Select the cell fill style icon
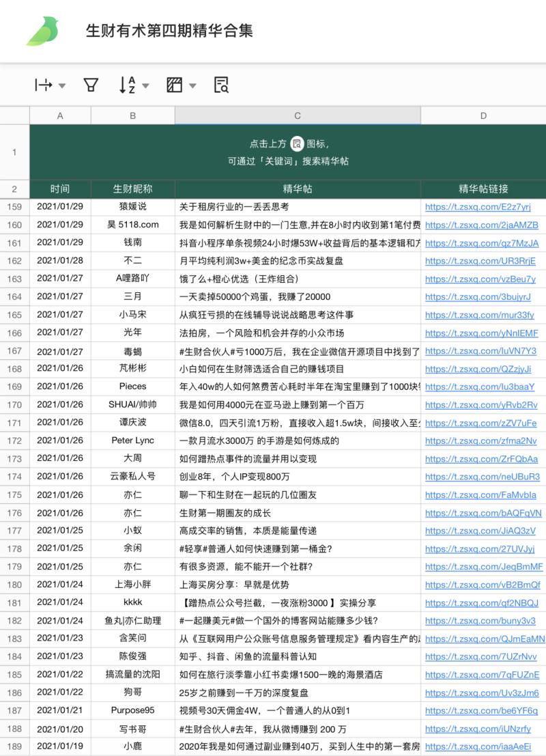Screen dimensions: 546x756 [x=175, y=85]
